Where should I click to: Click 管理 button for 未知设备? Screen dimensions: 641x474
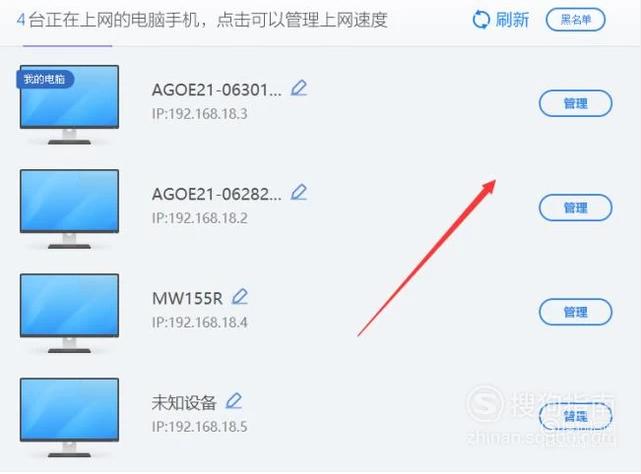[576, 416]
